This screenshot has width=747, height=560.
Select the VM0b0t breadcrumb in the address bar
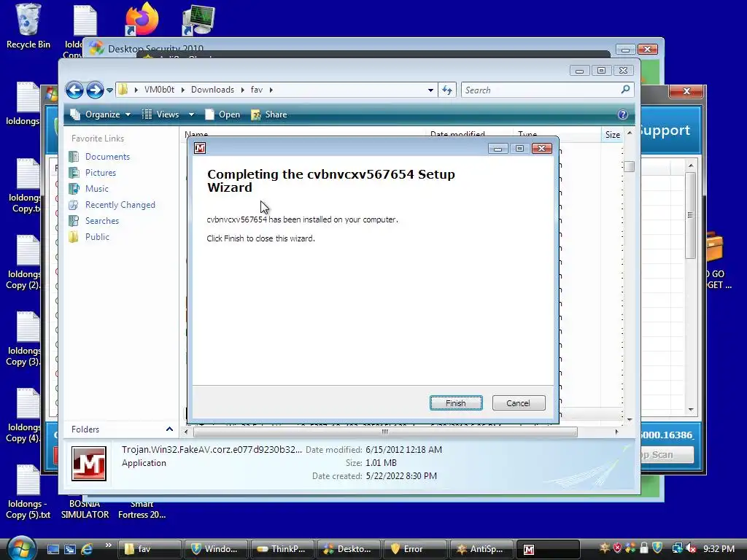[x=159, y=90]
